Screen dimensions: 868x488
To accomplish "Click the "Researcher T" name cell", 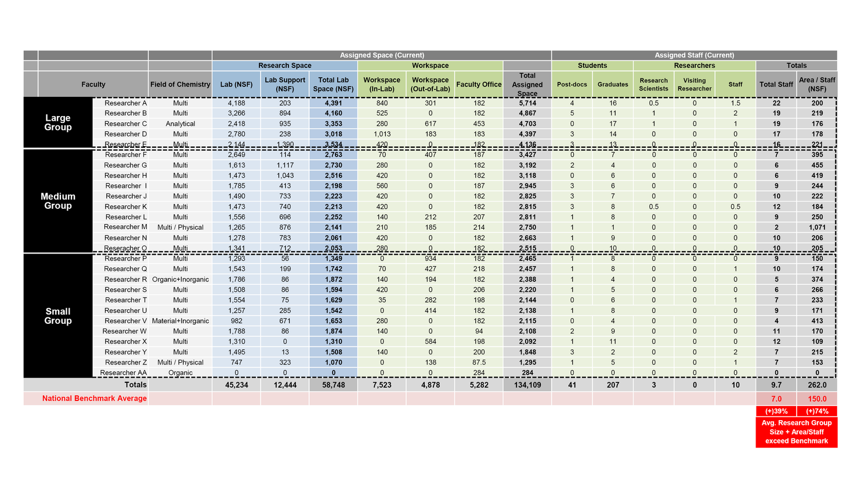I will click(125, 300).
